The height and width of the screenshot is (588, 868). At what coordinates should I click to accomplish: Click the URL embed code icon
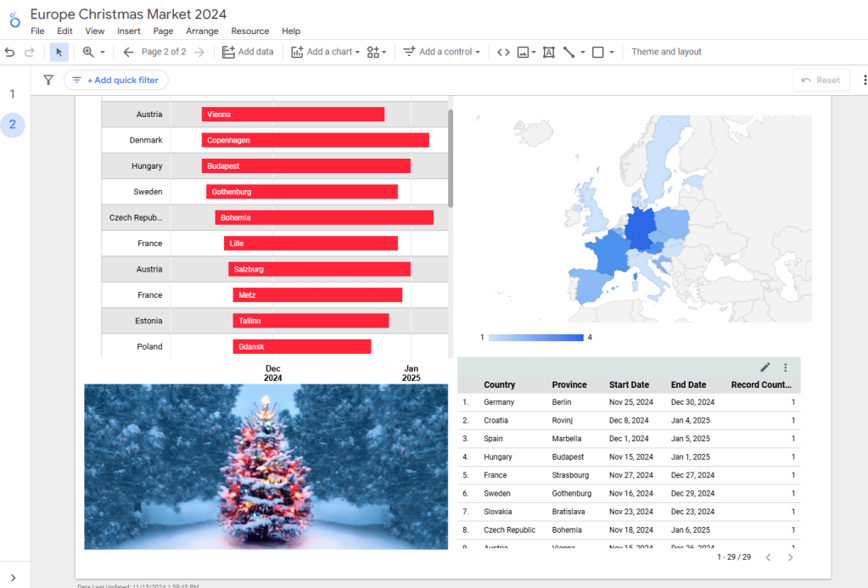click(503, 52)
